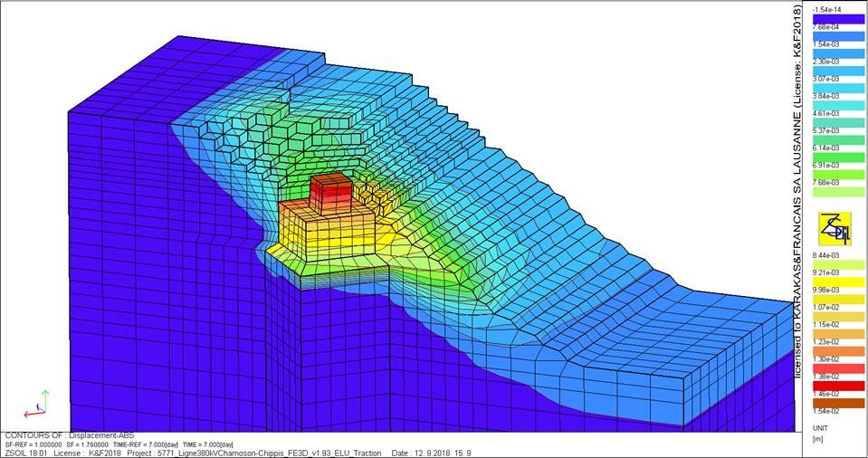Click the yellow ZSoil logo icon
868x458 pixels.
[x=835, y=229]
